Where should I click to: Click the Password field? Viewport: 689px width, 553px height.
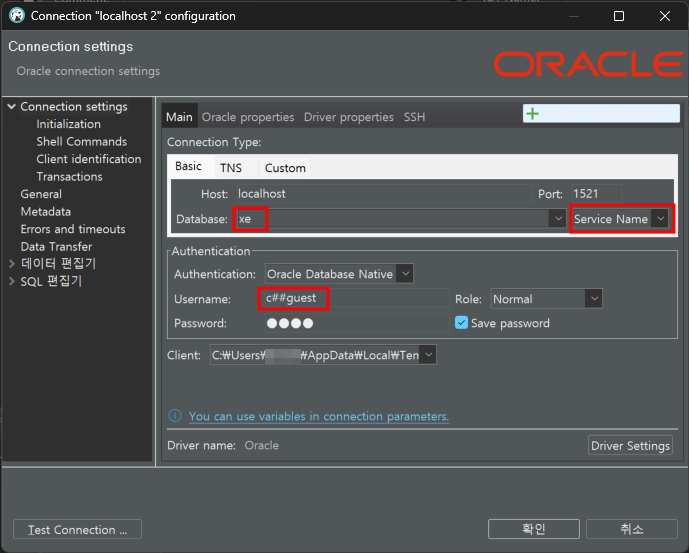click(357, 323)
